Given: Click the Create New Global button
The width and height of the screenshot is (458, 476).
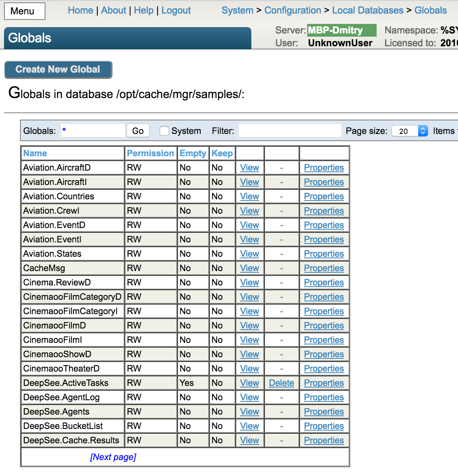Looking at the screenshot, I should point(58,69).
